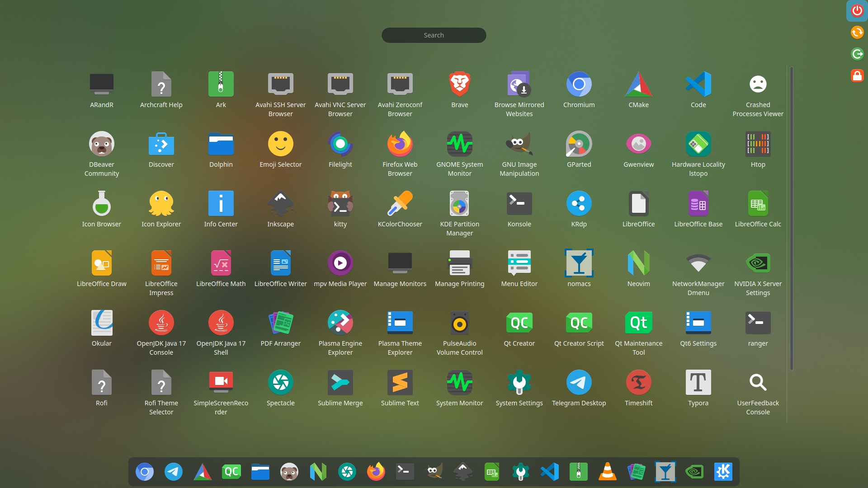Open PDF Arranger in the grid
868x488 pixels.
click(281, 329)
